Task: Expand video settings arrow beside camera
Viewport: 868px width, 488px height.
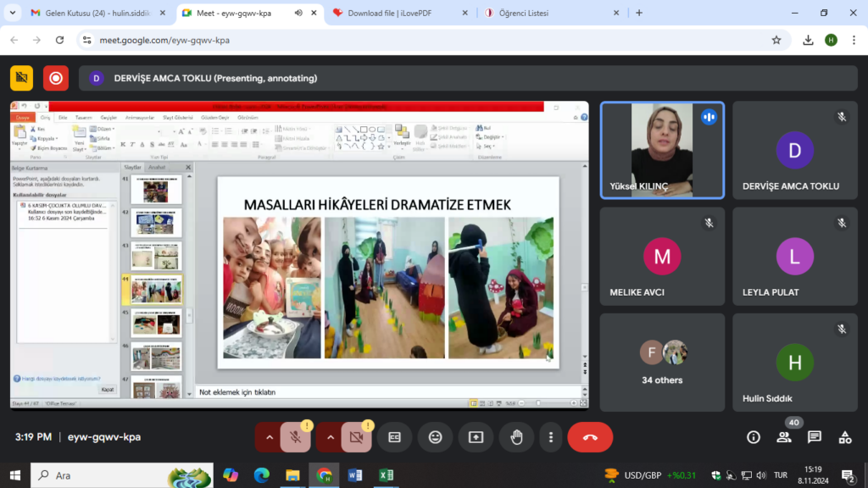Action: (x=331, y=437)
